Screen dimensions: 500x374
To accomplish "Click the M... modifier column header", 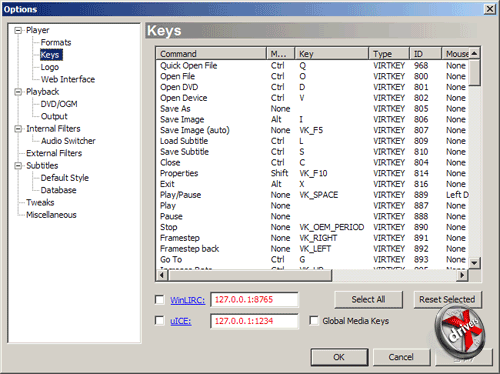I will [x=280, y=54].
